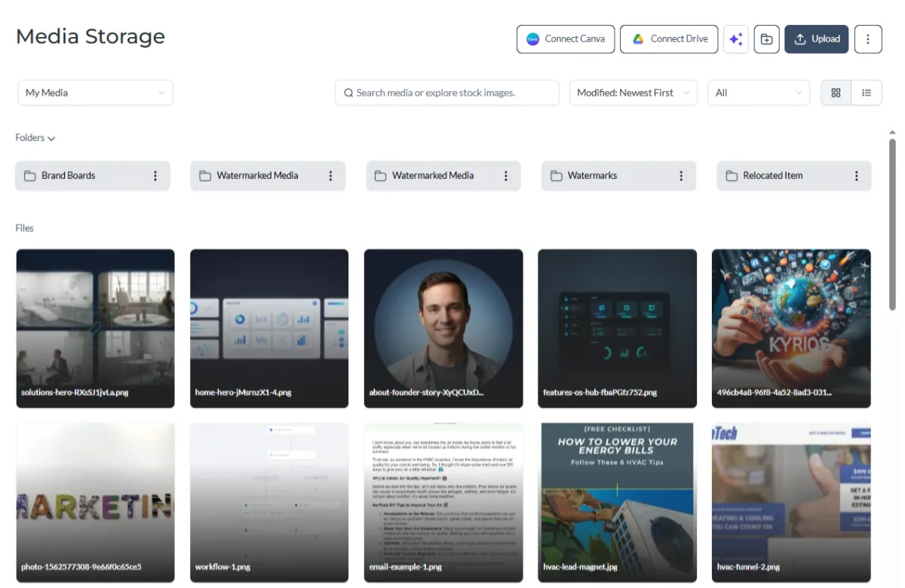Switch to grid view layout
The width and height of the screenshot is (905, 588).
tap(836, 93)
